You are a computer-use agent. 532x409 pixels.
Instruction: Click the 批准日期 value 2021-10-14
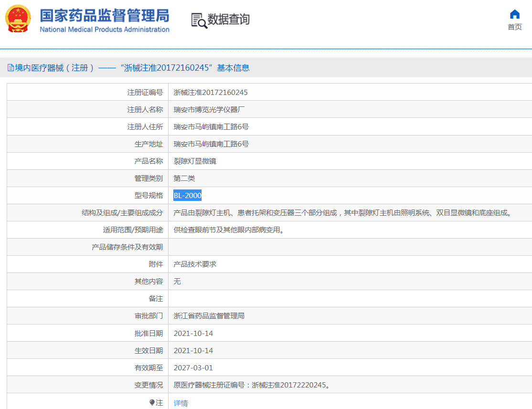(193, 334)
